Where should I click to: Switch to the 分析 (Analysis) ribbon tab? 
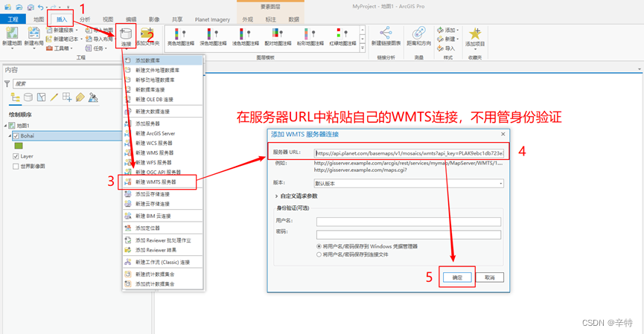pos(85,19)
